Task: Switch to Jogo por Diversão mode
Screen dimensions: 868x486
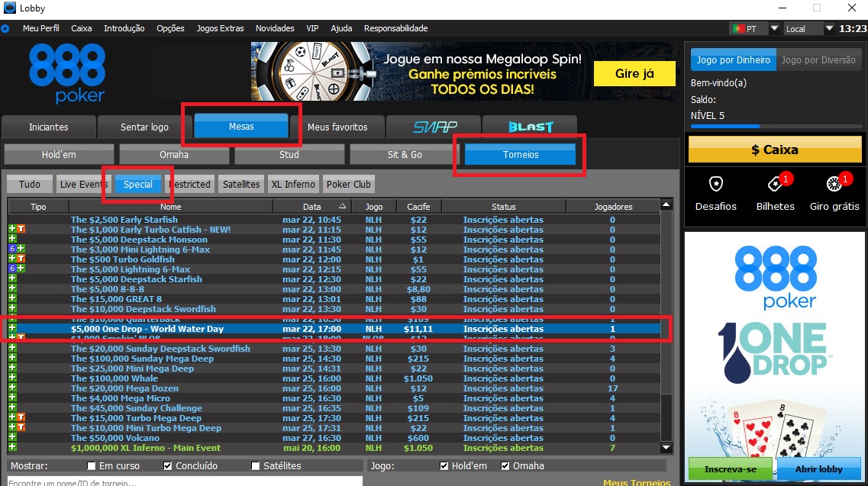Action: point(818,60)
